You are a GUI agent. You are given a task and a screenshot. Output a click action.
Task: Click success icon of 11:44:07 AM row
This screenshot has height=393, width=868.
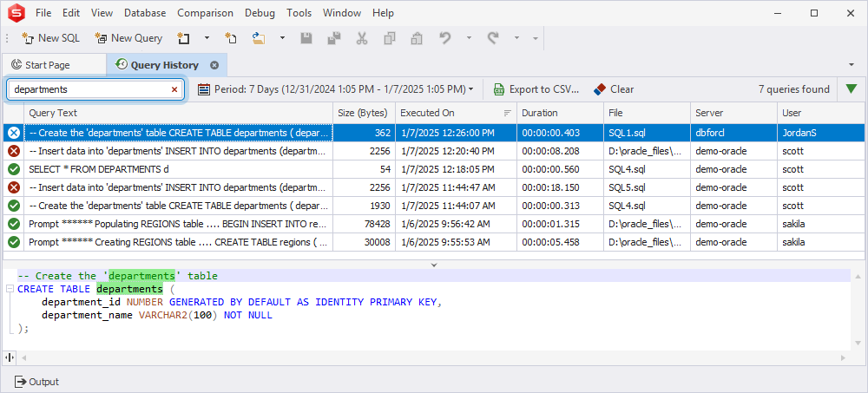[x=14, y=206]
